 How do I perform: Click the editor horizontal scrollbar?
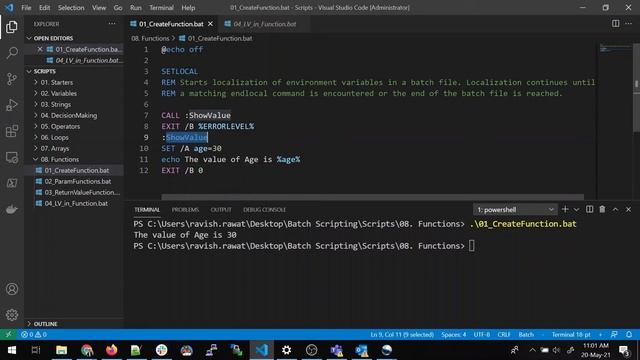[372, 197]
